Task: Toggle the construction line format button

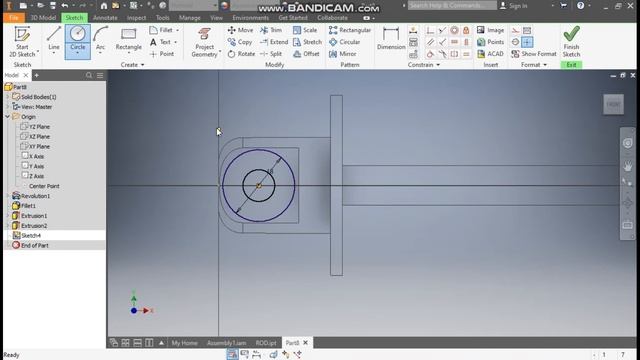Action: (516, 30)
